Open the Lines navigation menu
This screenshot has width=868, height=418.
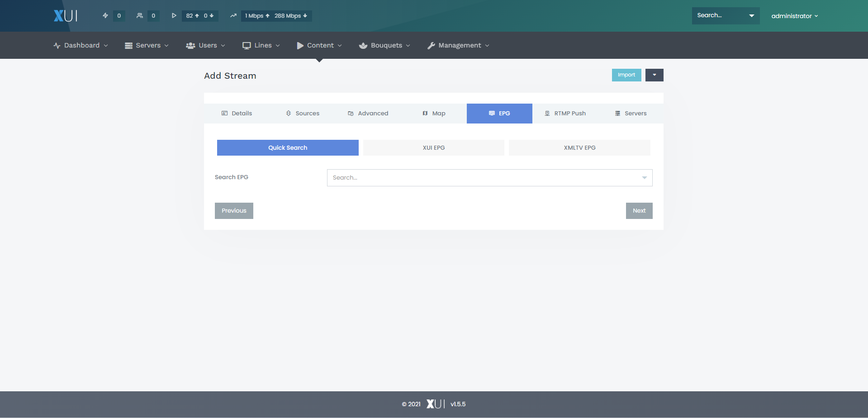(261, 45)
